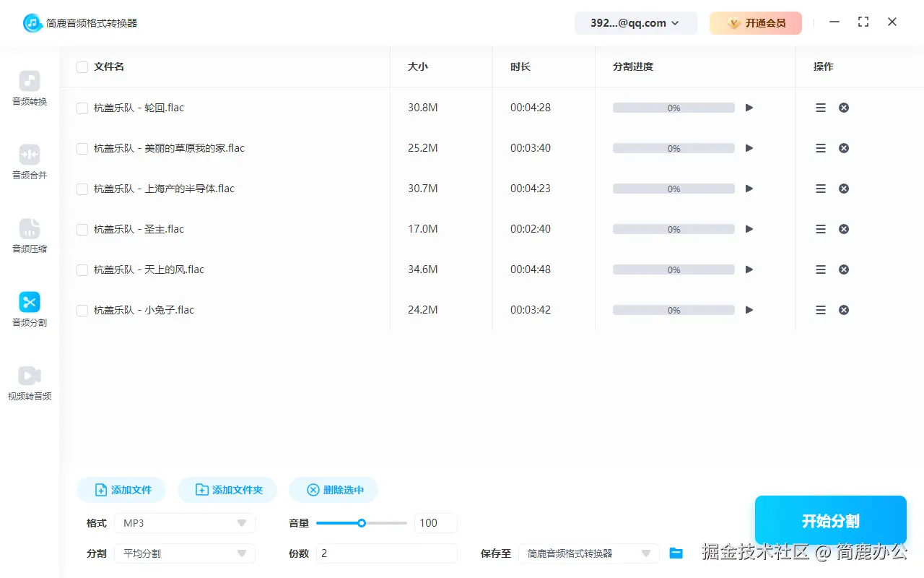Click the size value 24.2M
Screen dimensions: 924x578
pyautogui.click(x=423, y=310)
